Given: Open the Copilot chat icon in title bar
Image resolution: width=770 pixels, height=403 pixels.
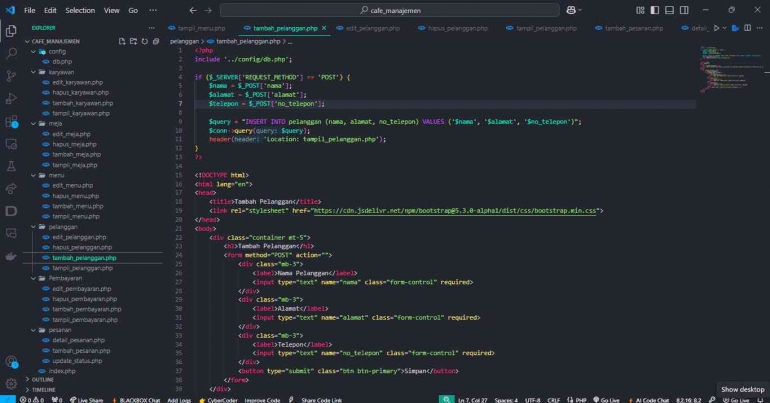Looking at the screenshot, I should point(571,10).
